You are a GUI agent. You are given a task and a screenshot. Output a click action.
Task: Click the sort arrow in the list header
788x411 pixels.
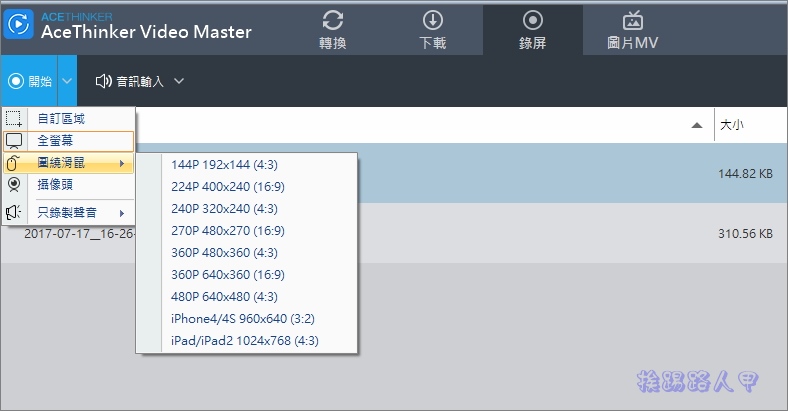point(697,125)
